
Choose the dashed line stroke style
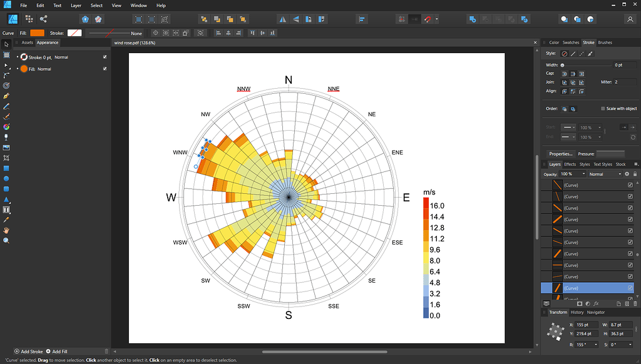pos(582,54)
